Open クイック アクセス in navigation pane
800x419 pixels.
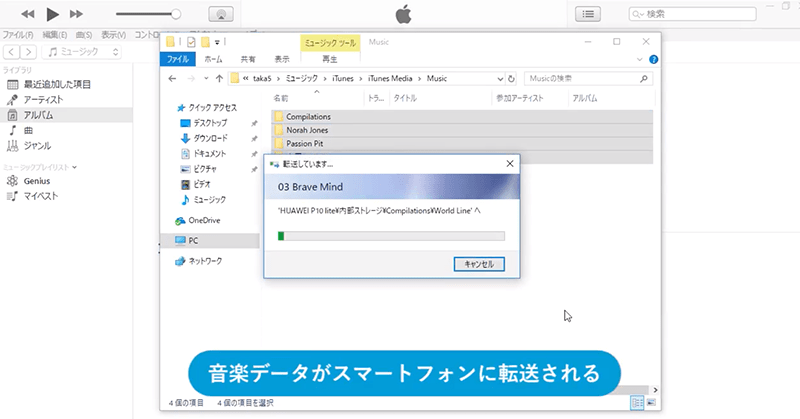[x=207, y=108]
